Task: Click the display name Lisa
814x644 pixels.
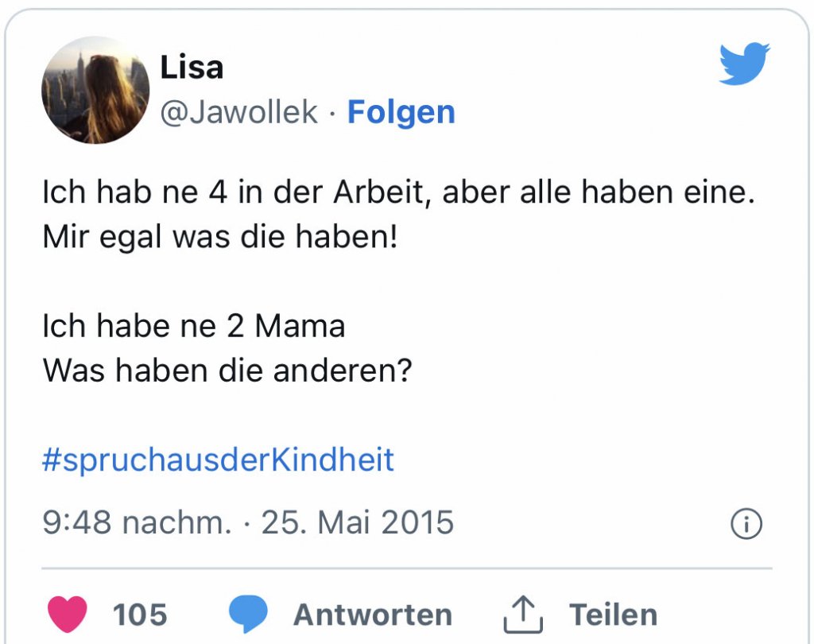Action: (x=192, y=68)
